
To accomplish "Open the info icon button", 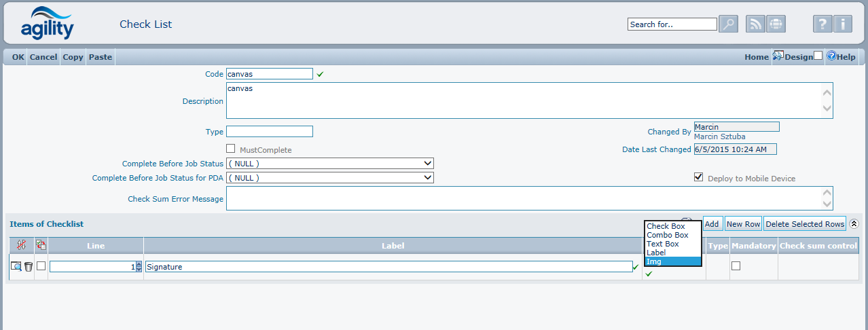I will click(842, 24).
